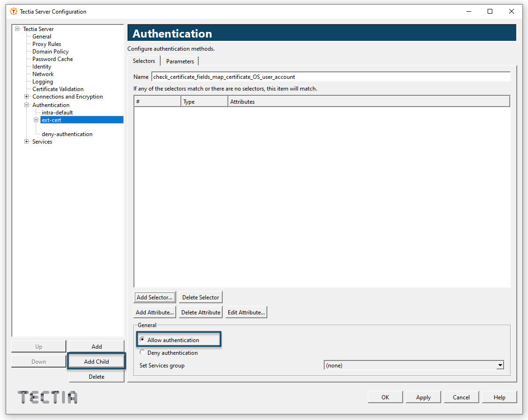This screenshot has height=420, width=528.
Task: Switch to the Parameters tab
Action: pos(180,61)
